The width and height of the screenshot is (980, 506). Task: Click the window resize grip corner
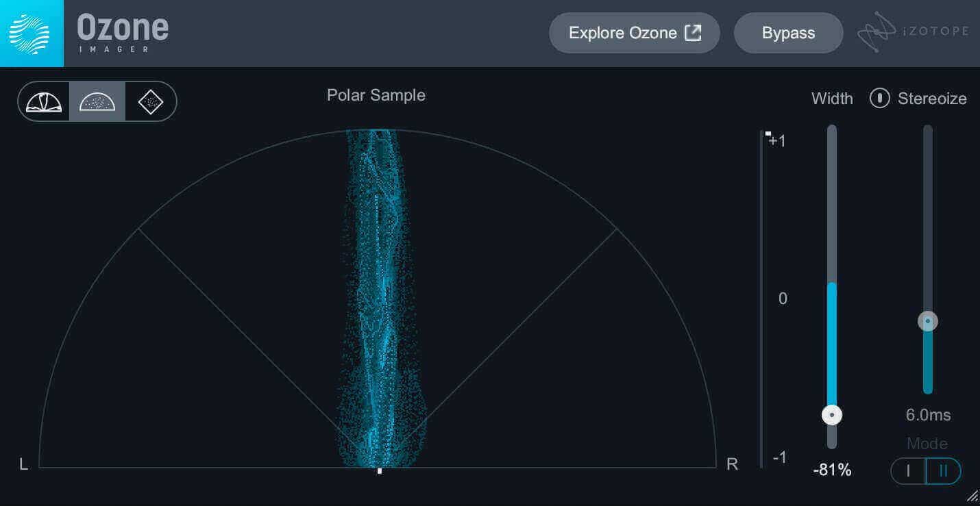point(972,496)
